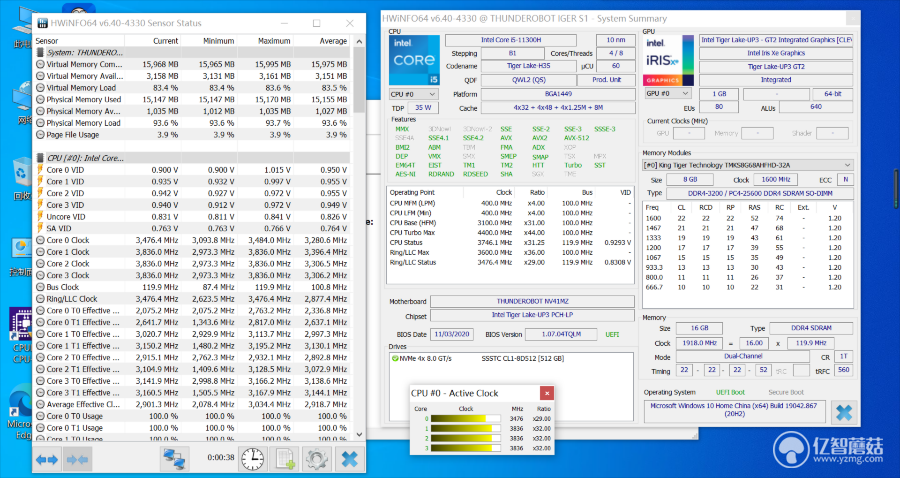The width and height of the screenshot is (900, 478).
Task: Select the Physical Memory Used row
Action: (x=193, y=100)
